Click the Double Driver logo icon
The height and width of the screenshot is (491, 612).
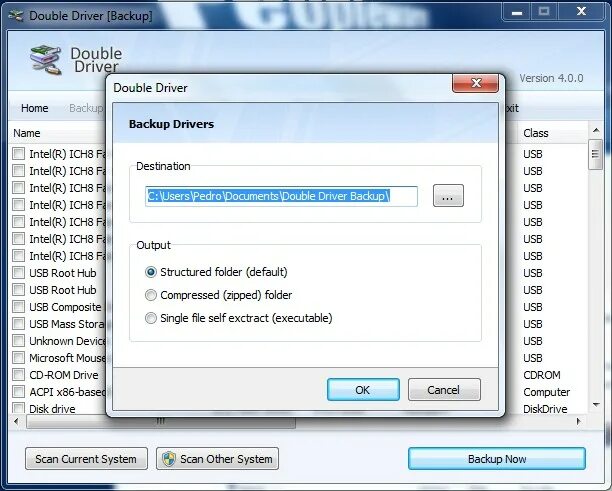[46, 60]
